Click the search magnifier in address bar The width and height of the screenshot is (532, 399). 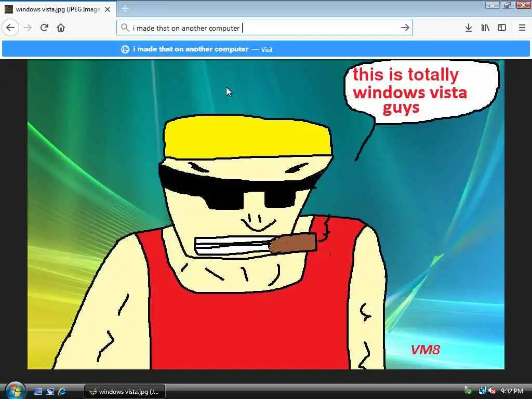click(x=125, y=28)
